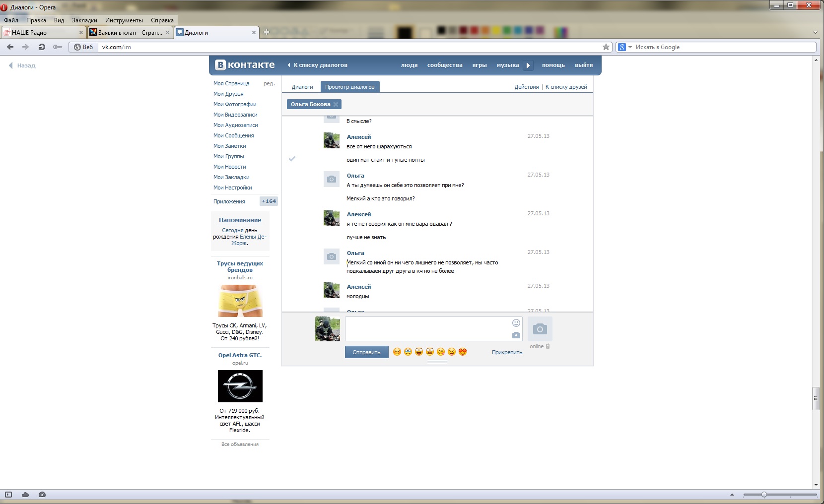Click the vk.com/im address bar
The image size is (824, 504).
(350, 47)
